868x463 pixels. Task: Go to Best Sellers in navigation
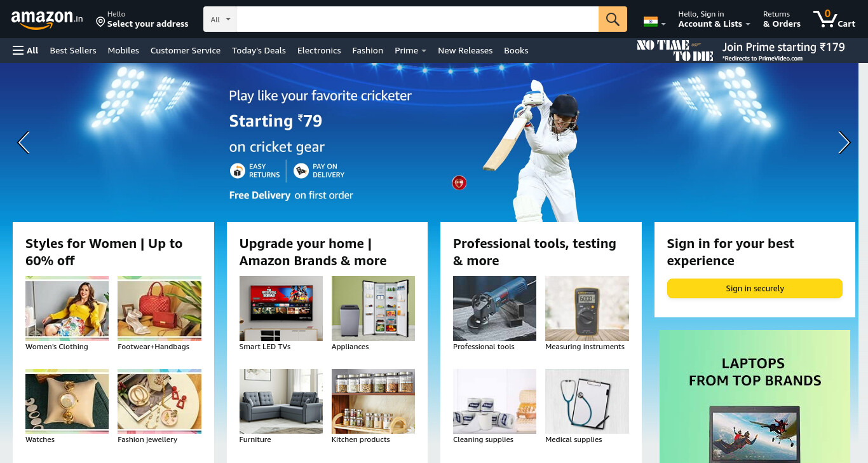pos(73,50)
